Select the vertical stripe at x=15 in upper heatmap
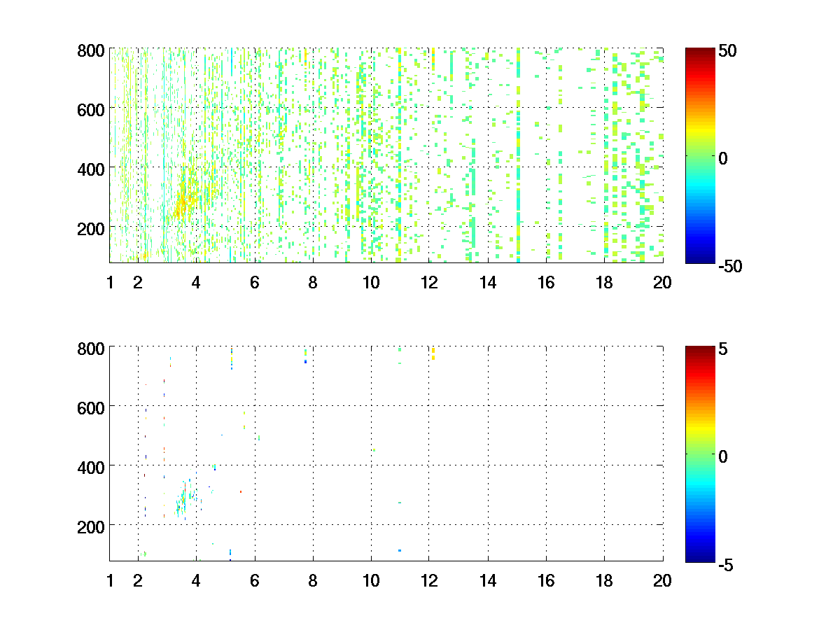Viewport: 840px width, 630px height. point(518,155)
